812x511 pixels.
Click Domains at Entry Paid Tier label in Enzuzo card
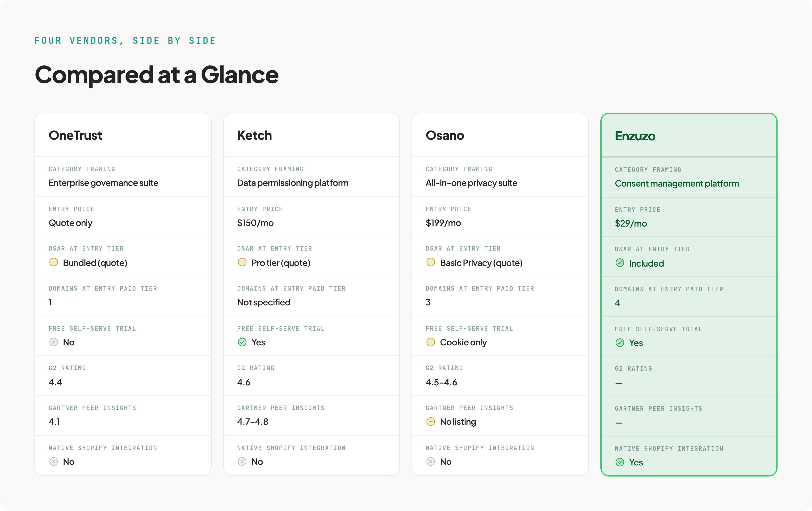[x=669, y=289]
